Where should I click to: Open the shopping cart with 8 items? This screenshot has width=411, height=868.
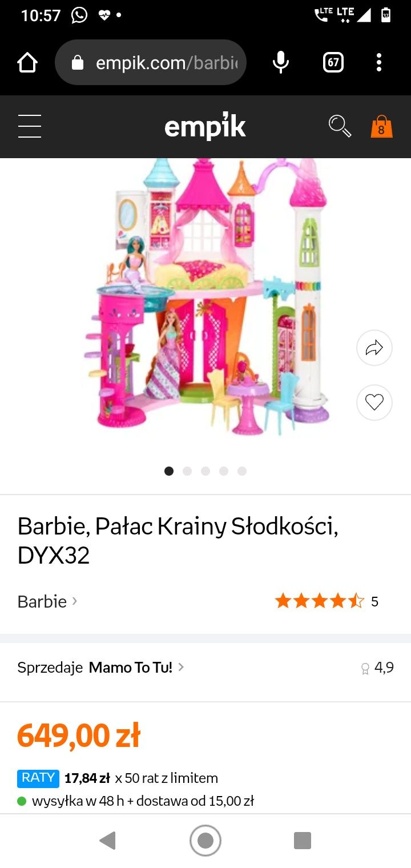point(381,126)
